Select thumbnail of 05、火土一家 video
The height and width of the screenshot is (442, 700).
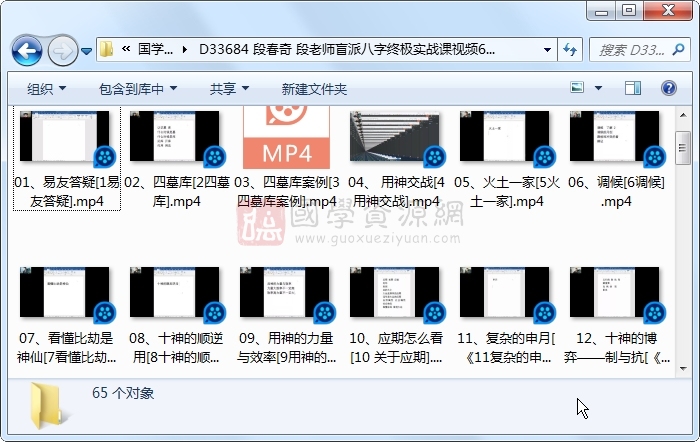click(x=504, y=136)
